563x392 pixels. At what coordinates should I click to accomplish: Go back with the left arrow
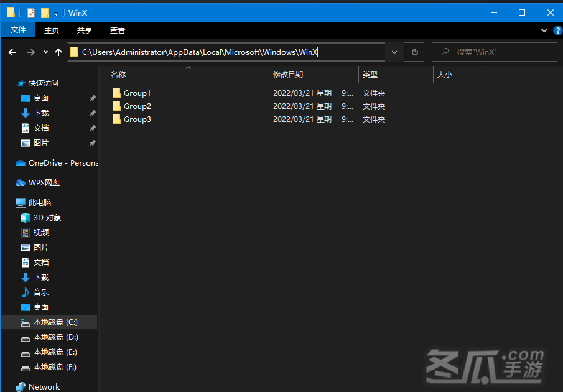[x=12, y=52]
